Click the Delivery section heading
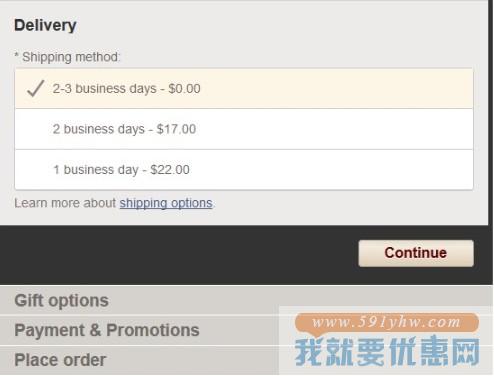The height and width of the screenshot is (376, 494). tap(45, 25)
